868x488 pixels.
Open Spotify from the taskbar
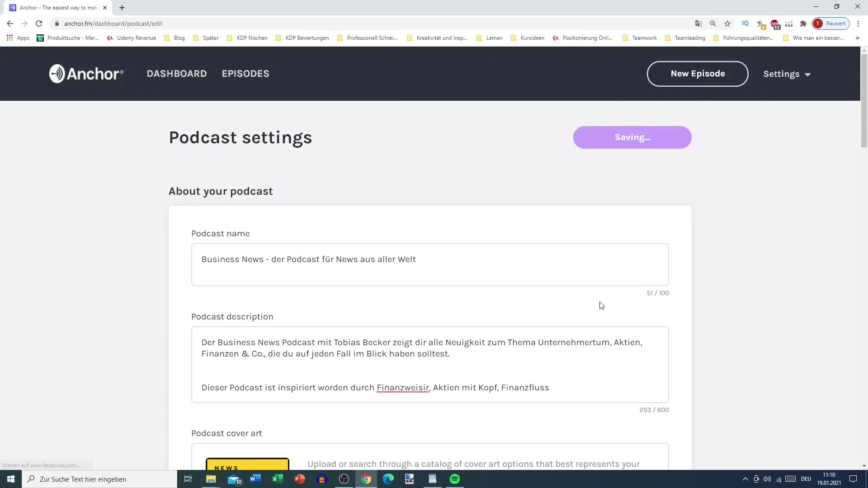coord(455,479)
